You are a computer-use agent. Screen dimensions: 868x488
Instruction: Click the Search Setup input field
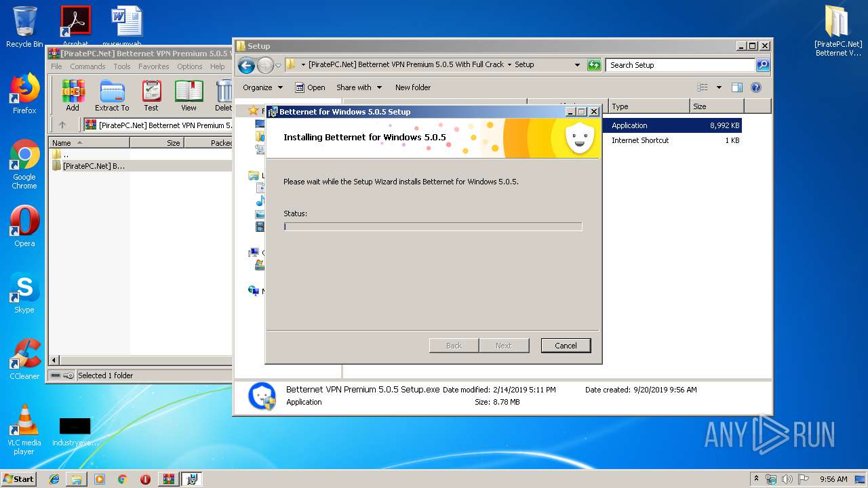click(680, 65)
